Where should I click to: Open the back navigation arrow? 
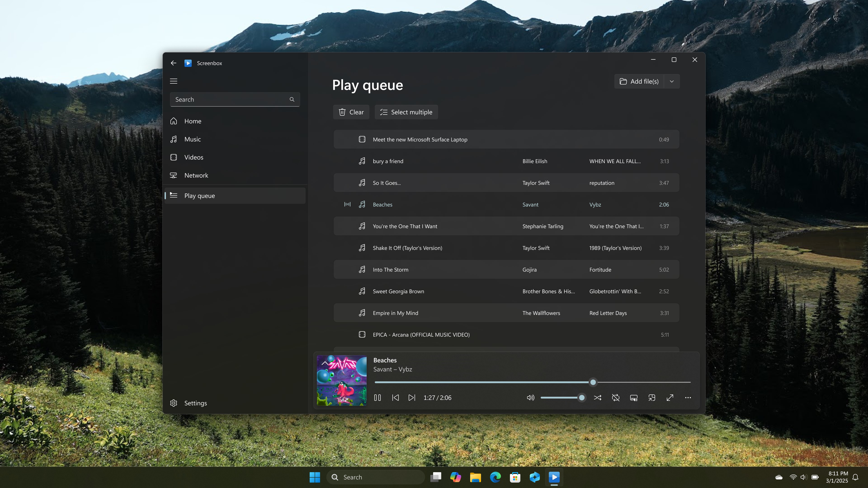[173, 63]
